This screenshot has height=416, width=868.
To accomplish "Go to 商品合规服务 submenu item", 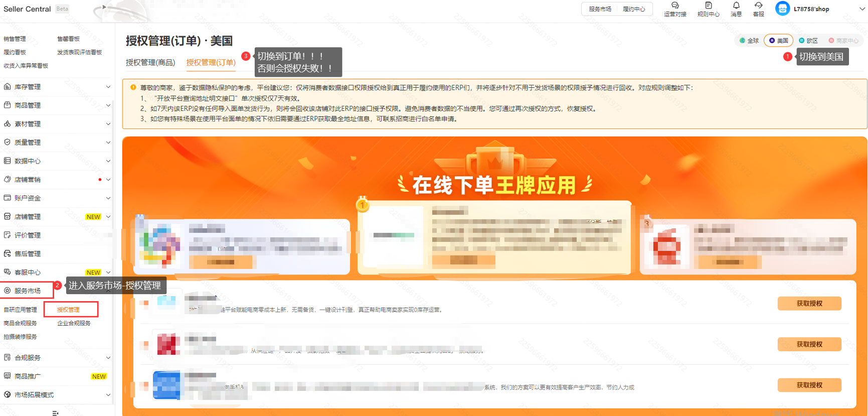I will point(20,323).
